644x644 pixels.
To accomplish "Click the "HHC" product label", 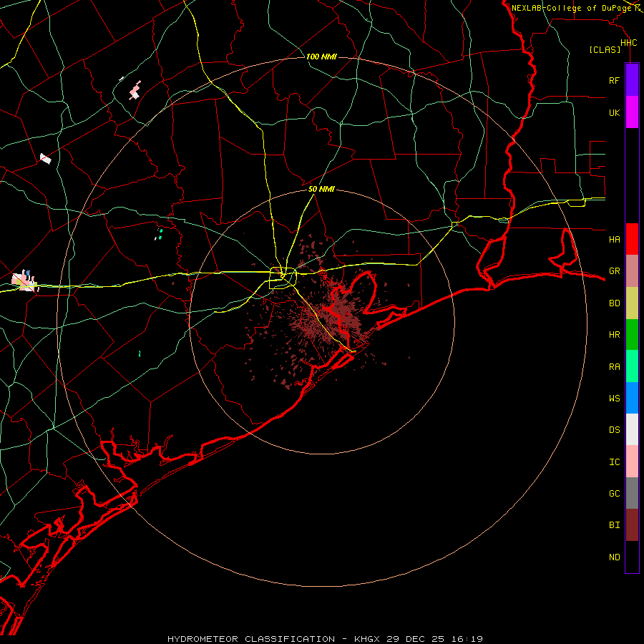I will tap(628, 43).
